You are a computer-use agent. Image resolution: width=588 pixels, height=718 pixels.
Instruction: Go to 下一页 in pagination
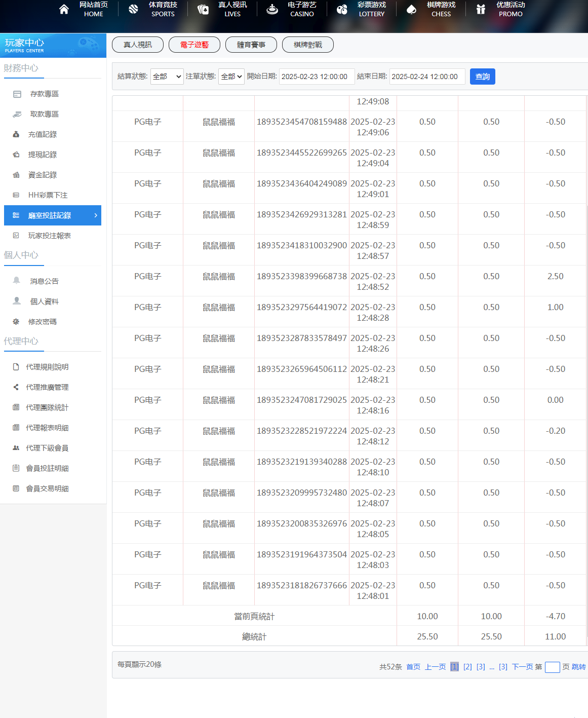point(522,667)
